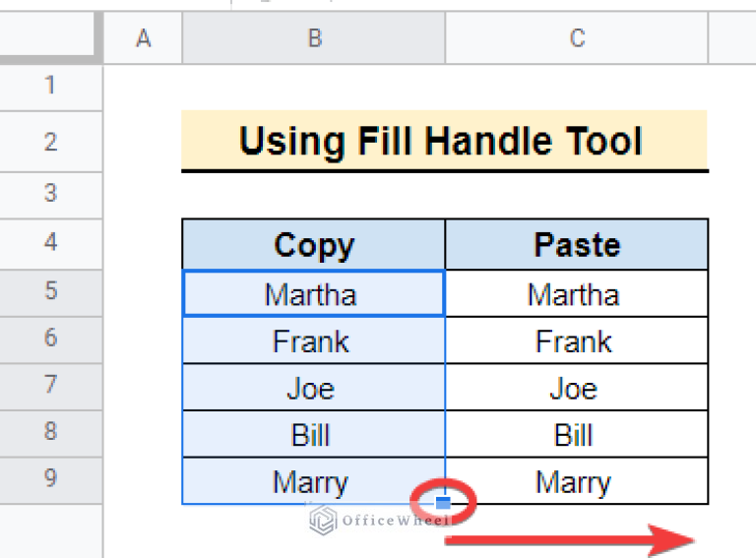
Task: Select row 1 header
Action: (50, 87)
